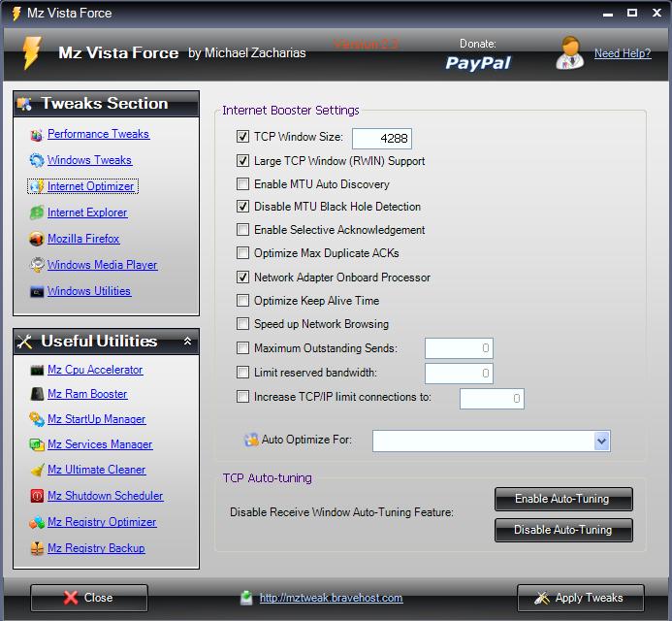Image resolution: width=672 pixels, height=621 pixels.
Task: Enable MTU Auto Discovery checkbox
Action: 243,184
